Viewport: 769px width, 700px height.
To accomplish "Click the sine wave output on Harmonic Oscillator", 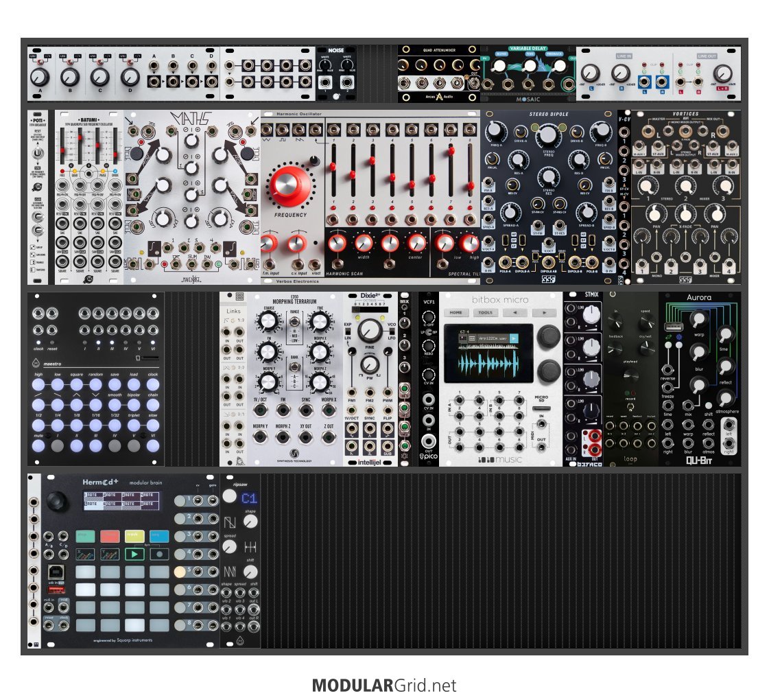I will point(268,130).
